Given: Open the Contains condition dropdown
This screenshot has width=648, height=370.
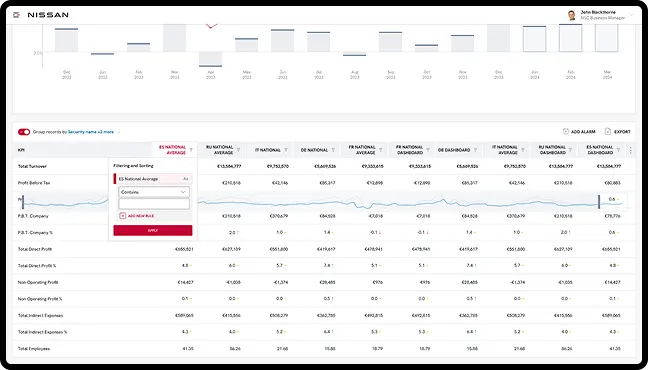Looking at the screenshot, I should (154, 192).
